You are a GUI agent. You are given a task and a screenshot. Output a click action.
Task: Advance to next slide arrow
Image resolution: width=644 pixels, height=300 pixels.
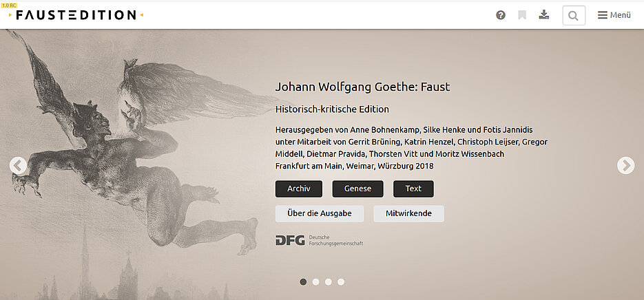click(625, 165)
